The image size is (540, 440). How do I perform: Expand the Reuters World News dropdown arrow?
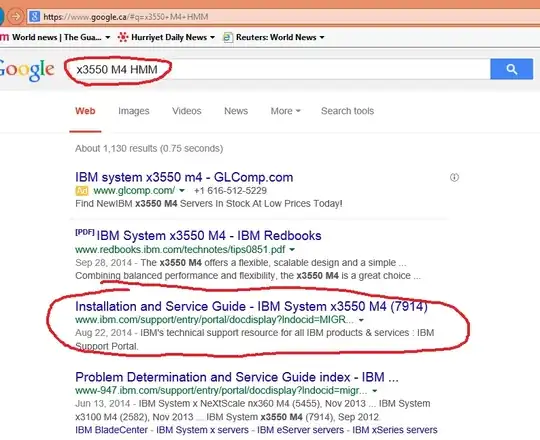click(x=322, y=37)
